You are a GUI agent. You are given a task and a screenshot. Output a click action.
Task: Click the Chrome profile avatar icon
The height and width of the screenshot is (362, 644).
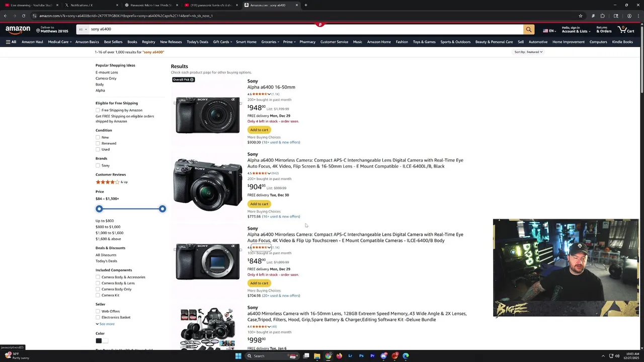pos(629,16)
